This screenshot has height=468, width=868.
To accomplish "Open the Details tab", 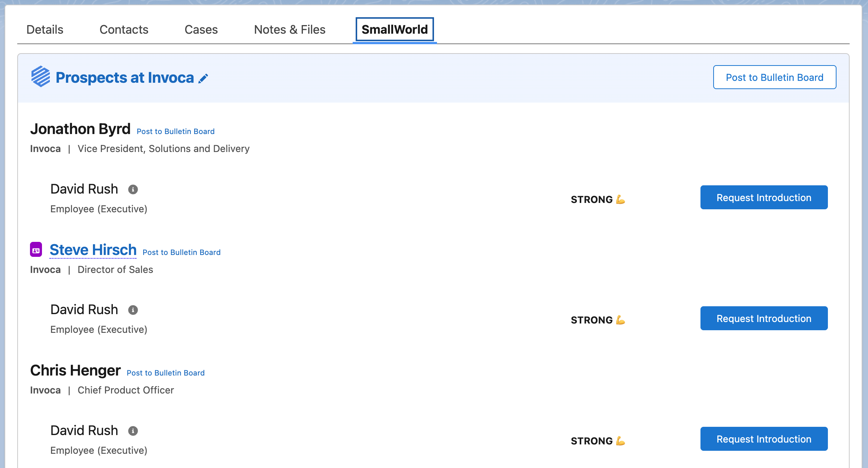I will tap(45, 30).
